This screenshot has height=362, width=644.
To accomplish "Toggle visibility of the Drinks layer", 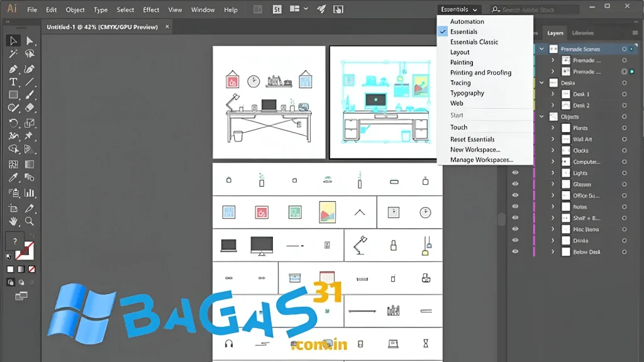I will click(x=515, y=241).
